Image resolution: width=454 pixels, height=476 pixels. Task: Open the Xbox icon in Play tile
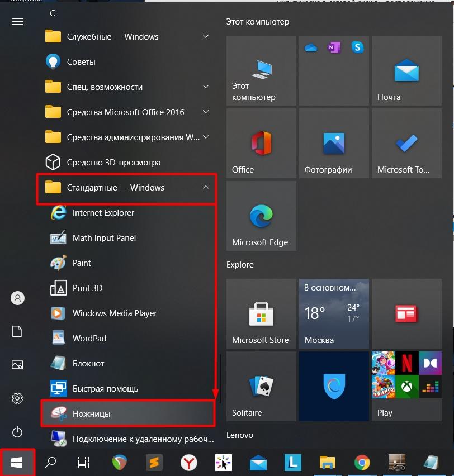[x=407, y=387]
